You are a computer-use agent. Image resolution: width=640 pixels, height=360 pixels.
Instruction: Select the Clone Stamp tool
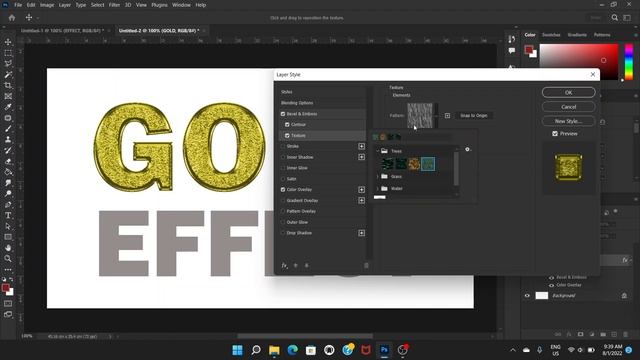point(8,140)
